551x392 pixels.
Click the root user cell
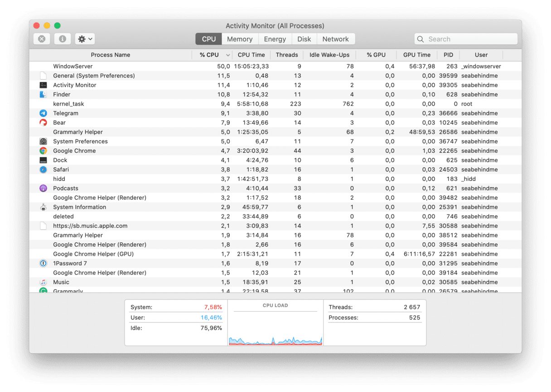467,104
